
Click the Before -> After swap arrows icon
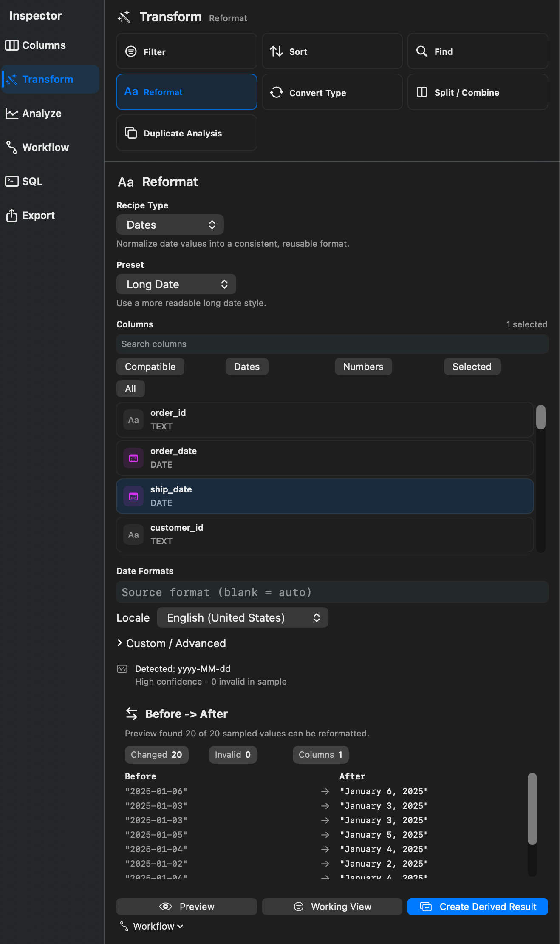pos(132,714)
